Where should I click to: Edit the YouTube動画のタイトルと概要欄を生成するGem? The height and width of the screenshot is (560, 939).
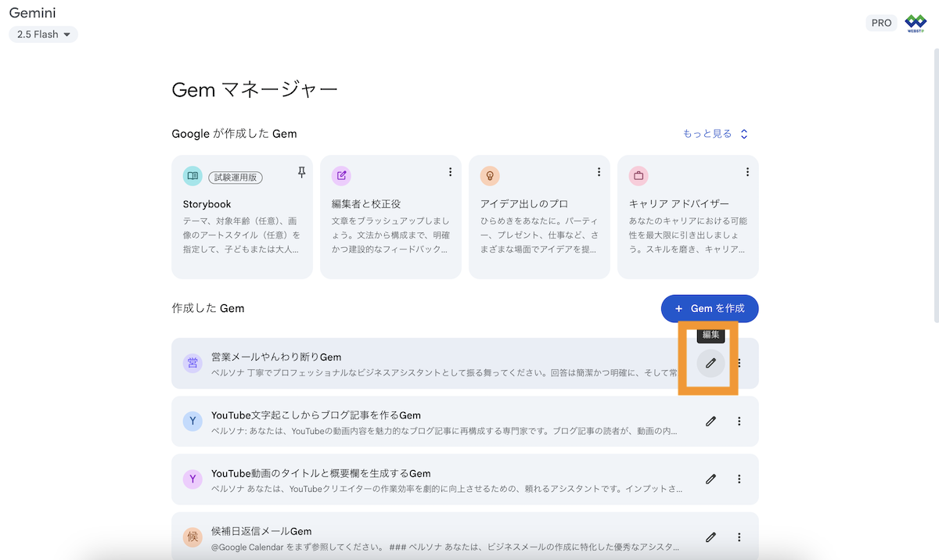coord(711,479)
